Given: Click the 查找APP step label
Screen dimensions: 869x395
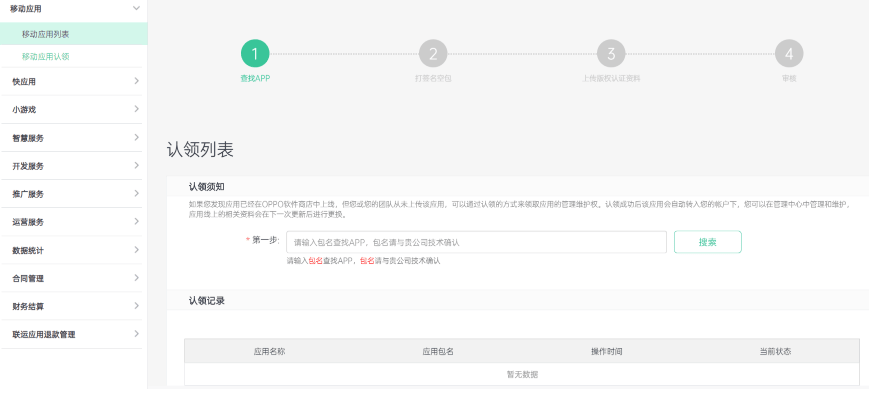Looking at the screenshot, I should click(255, 79).
